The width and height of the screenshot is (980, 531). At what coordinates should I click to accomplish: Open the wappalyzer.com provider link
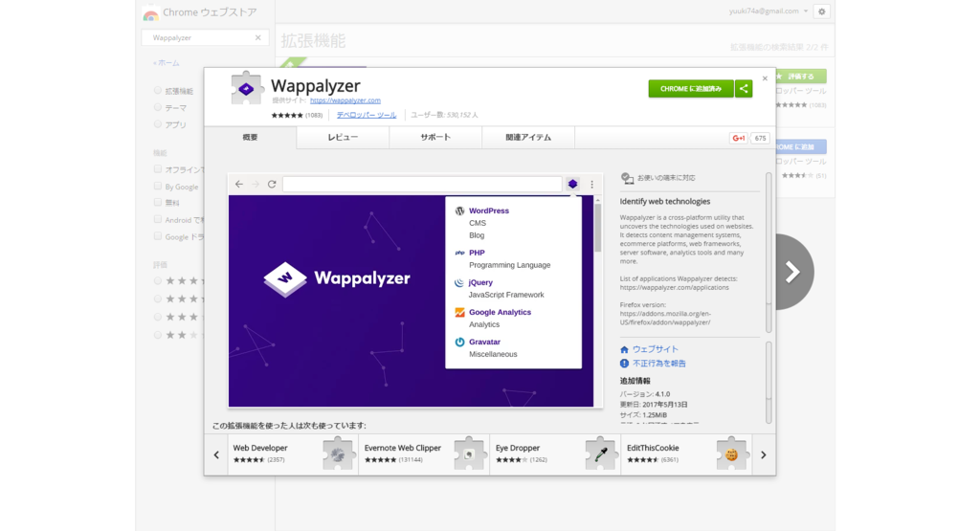[x=345, y=100]
